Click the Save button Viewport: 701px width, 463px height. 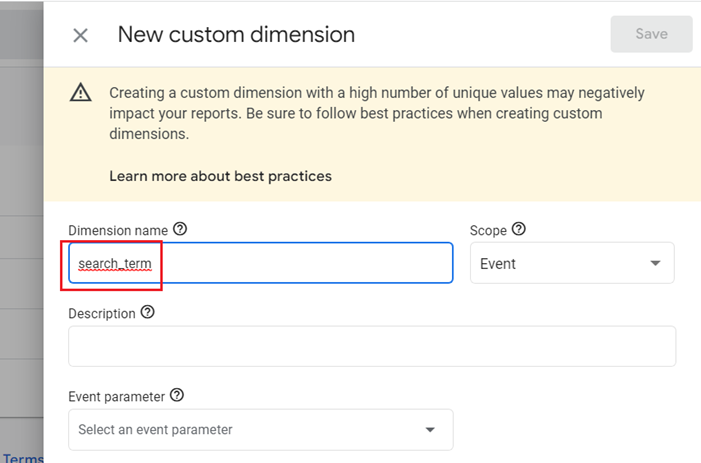point(651,34)
